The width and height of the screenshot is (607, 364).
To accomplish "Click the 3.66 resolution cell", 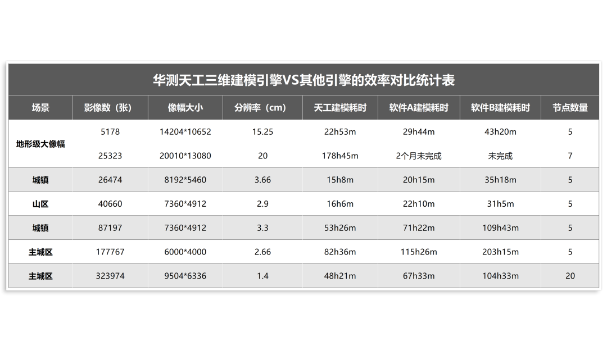I will click(262, 180).
